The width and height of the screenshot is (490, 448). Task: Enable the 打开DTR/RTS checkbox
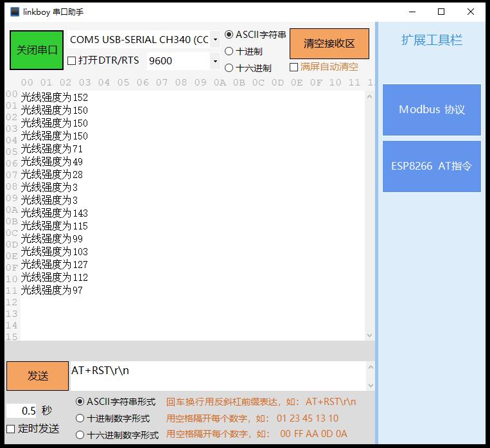[72, 61]
